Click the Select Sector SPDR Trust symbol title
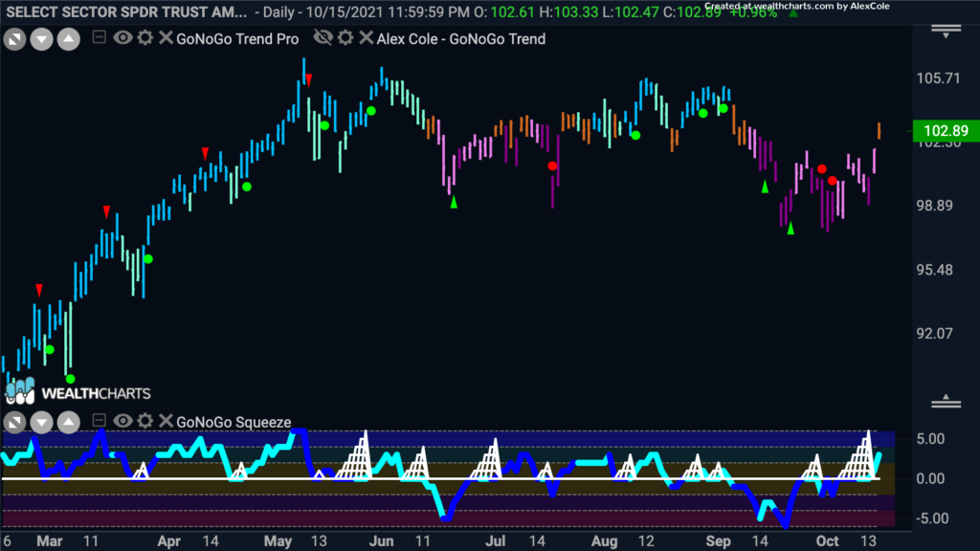This screenshot has width=980, height=551. [x=124, y=11]
